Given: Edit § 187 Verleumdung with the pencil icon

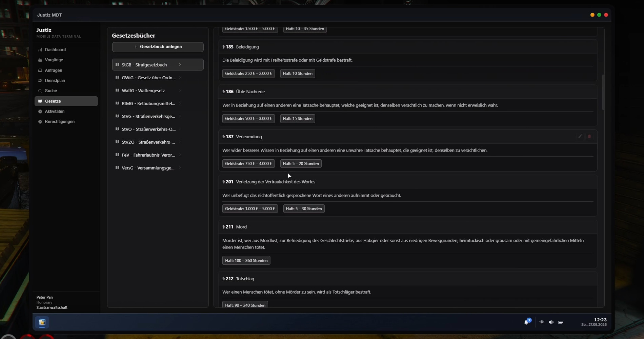Looking at the screenshot, I should pyautogui.click(x=580, y=136).
